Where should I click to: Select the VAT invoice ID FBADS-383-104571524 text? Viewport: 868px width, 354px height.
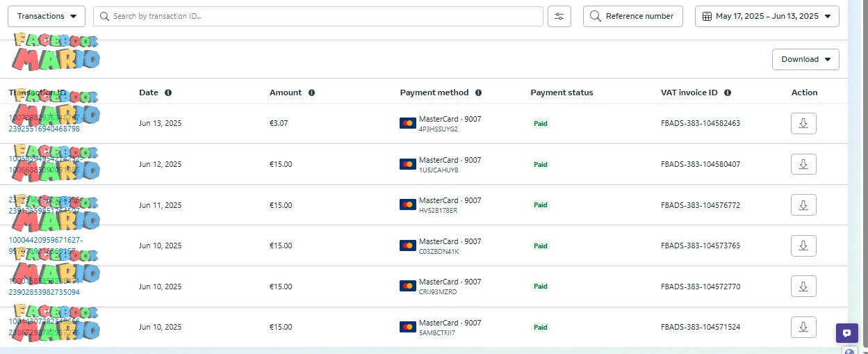pyautogui.click(x=701, y=327)
